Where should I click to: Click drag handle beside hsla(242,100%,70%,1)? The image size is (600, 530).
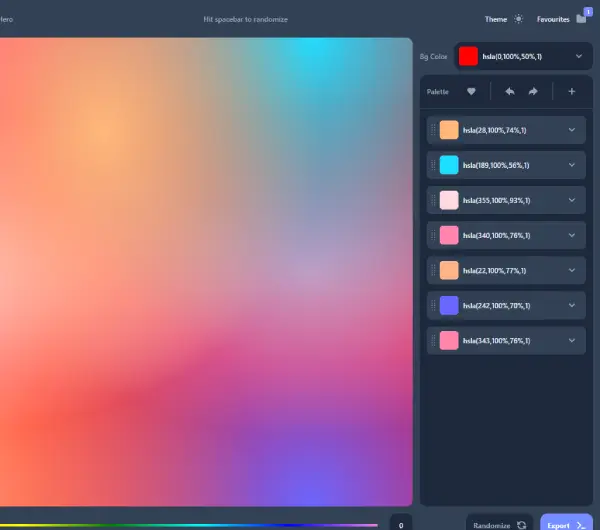coord(433,305)
